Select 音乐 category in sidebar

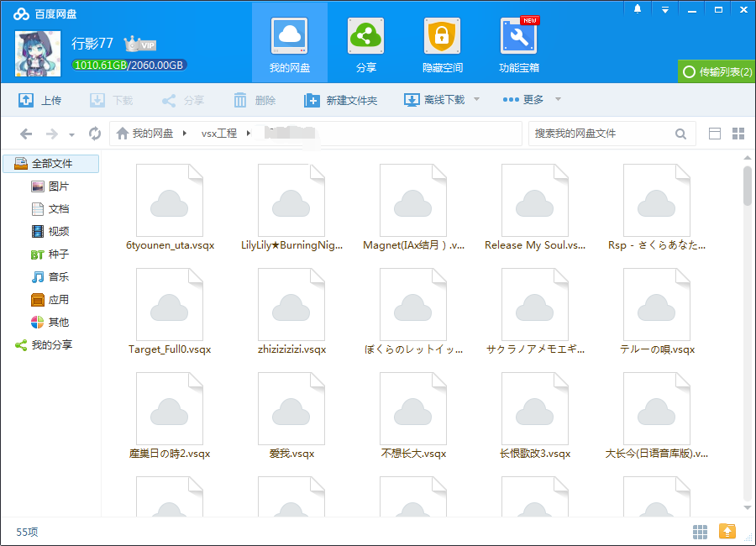pyautogui.click(x=51, y=277)
